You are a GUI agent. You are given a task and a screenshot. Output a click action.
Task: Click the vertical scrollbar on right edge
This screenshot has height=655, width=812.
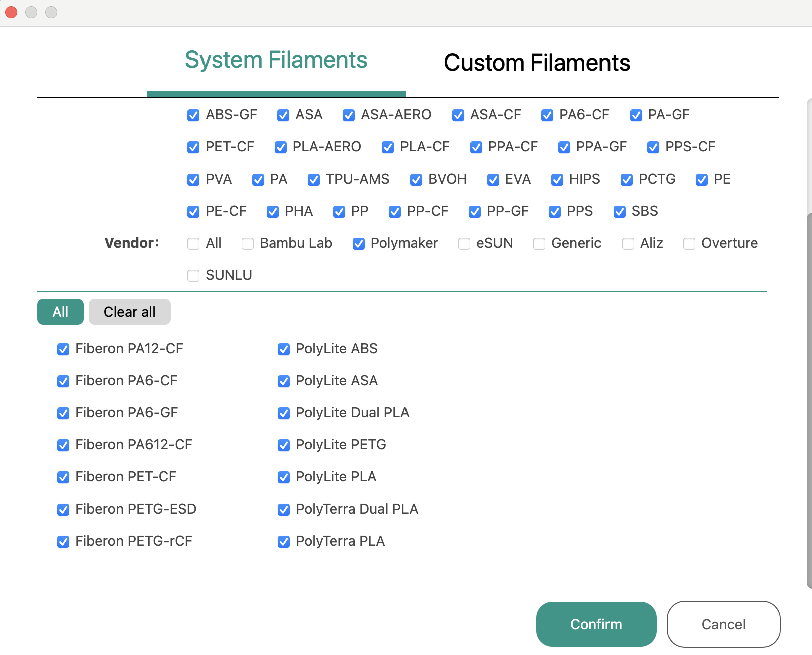click(x=809, y=400)
